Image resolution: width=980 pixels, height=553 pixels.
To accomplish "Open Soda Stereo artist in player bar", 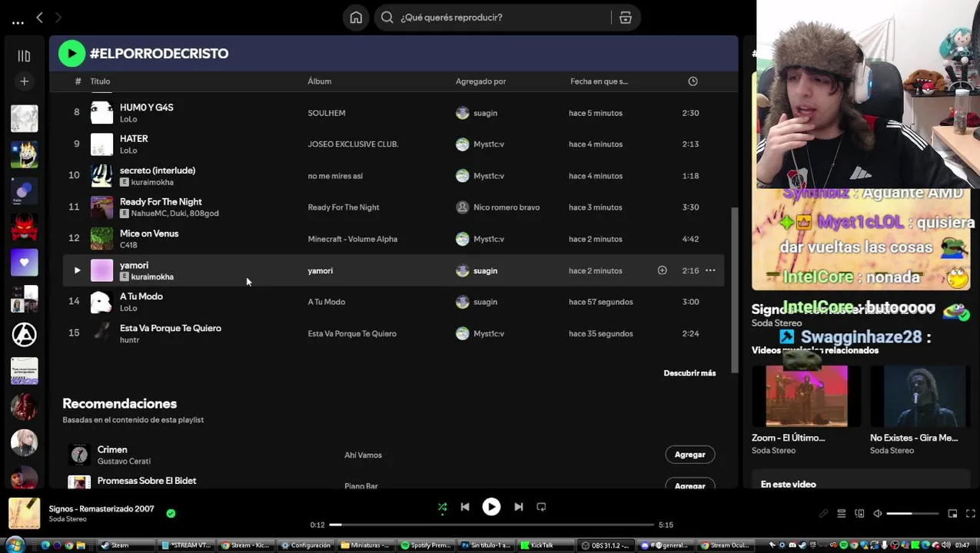I will point(68,519).
